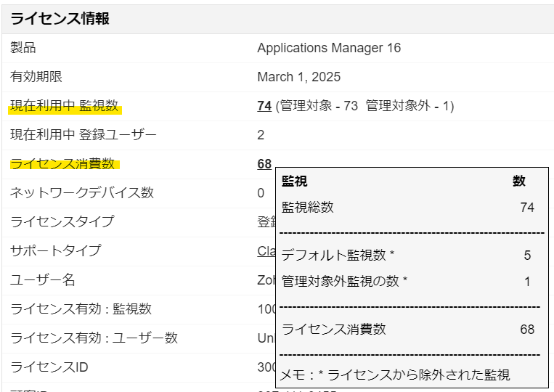This screenshot has height=392, width=554.
Task: Select the Applications Manager 16 product value
Action: coord(329,48)
